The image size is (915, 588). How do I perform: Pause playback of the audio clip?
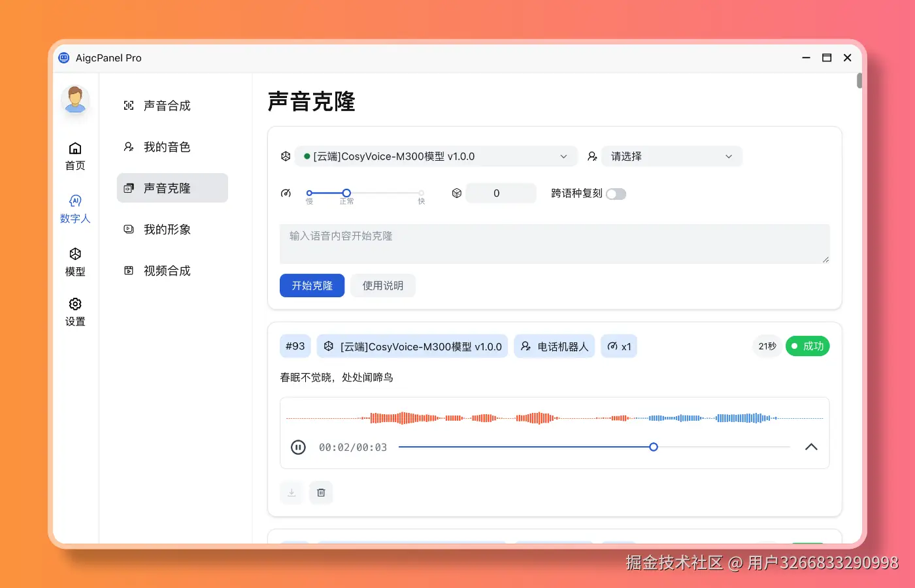tap(298, 447)
